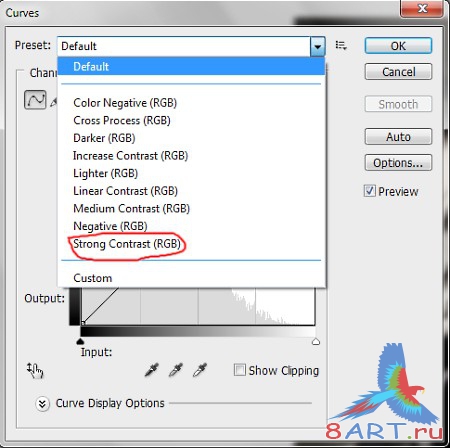Select the curve point editing tool icon

point(35,99)
